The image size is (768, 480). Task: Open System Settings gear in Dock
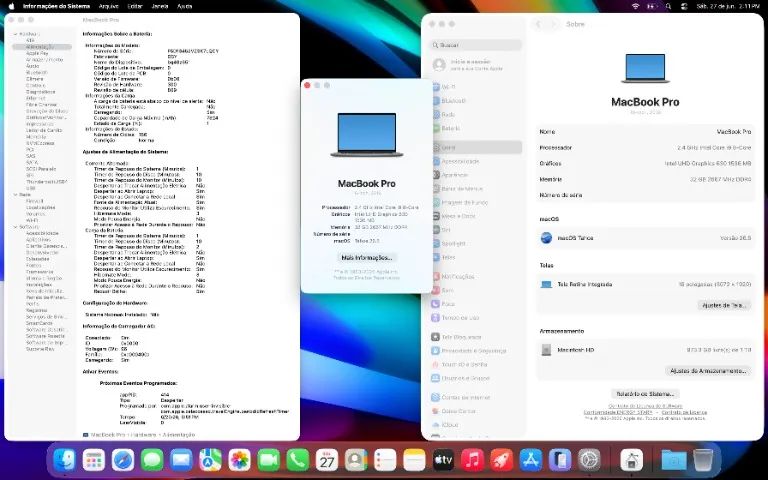pos(589,460)
